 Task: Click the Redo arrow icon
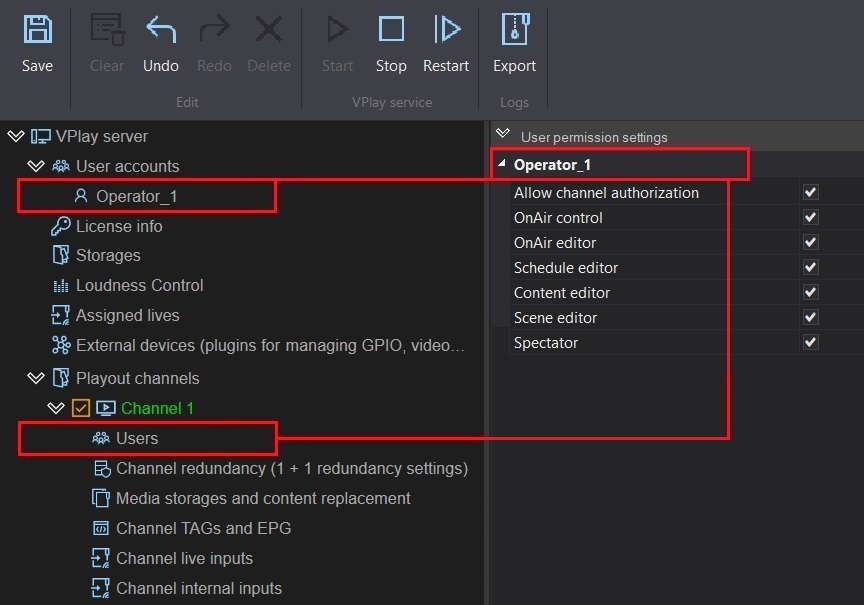(214, 29)
